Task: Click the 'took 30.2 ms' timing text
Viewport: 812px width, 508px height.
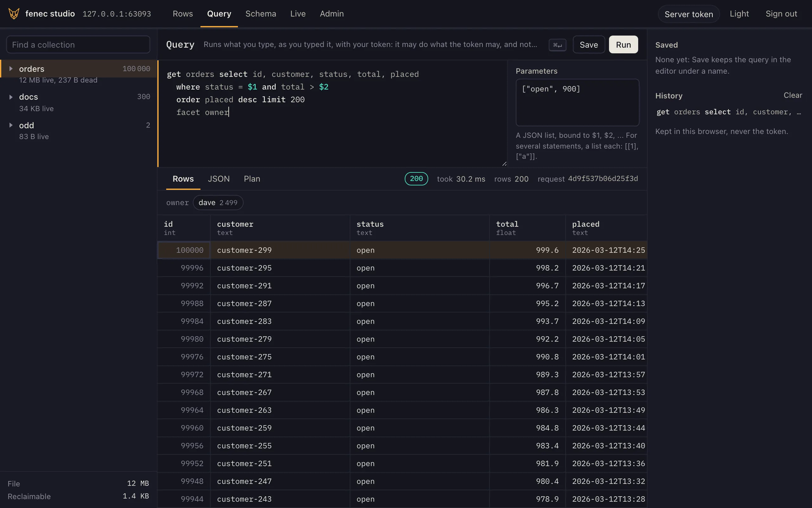Action: click(461, 179)
